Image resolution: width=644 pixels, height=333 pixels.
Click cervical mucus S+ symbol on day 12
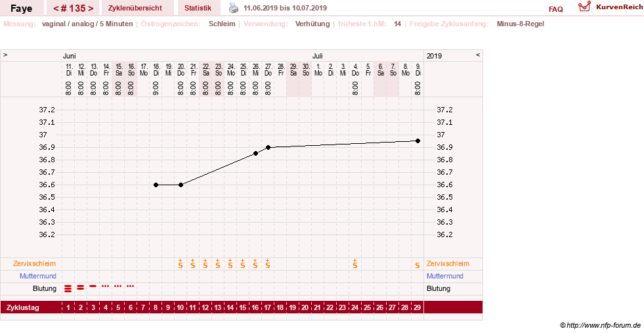(205, 263)
